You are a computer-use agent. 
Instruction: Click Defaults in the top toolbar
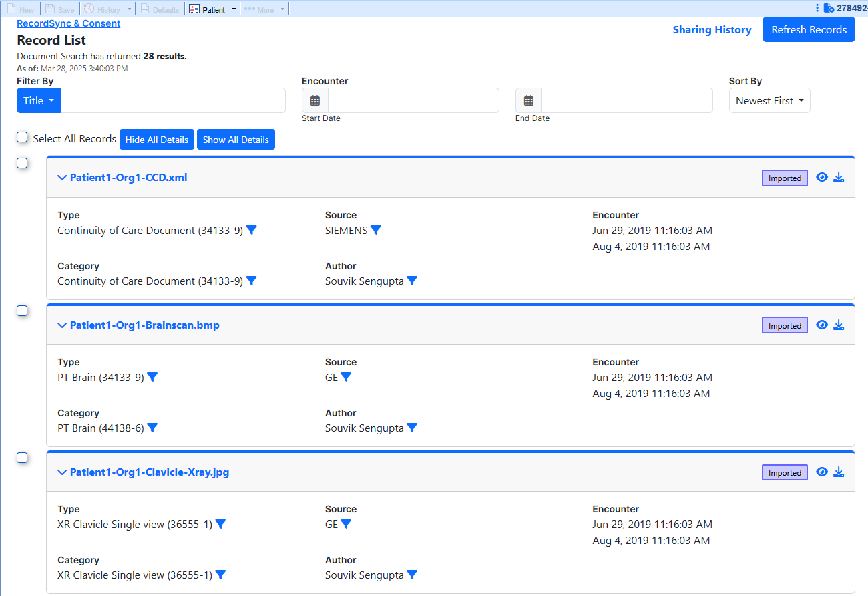tap(160, 9)
